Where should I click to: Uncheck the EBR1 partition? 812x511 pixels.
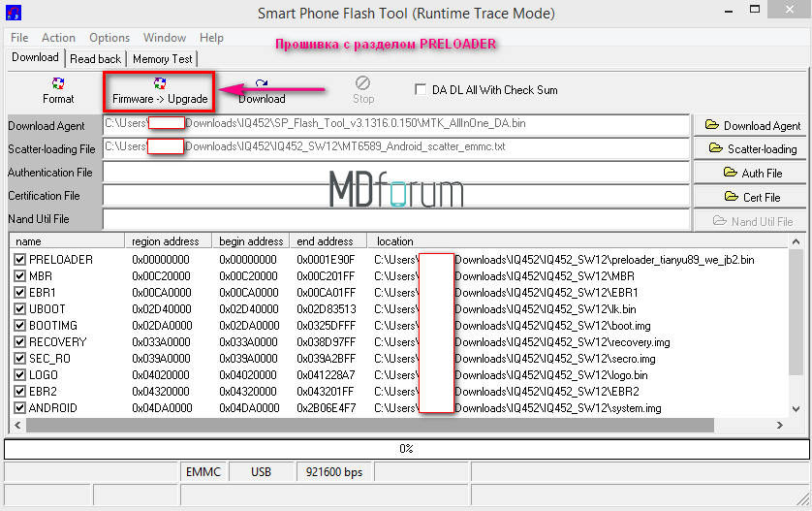[19, 292]
